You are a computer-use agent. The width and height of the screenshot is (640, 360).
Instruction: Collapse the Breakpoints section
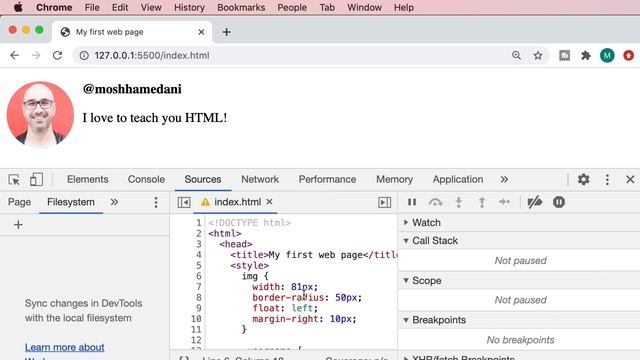point(406,320)
